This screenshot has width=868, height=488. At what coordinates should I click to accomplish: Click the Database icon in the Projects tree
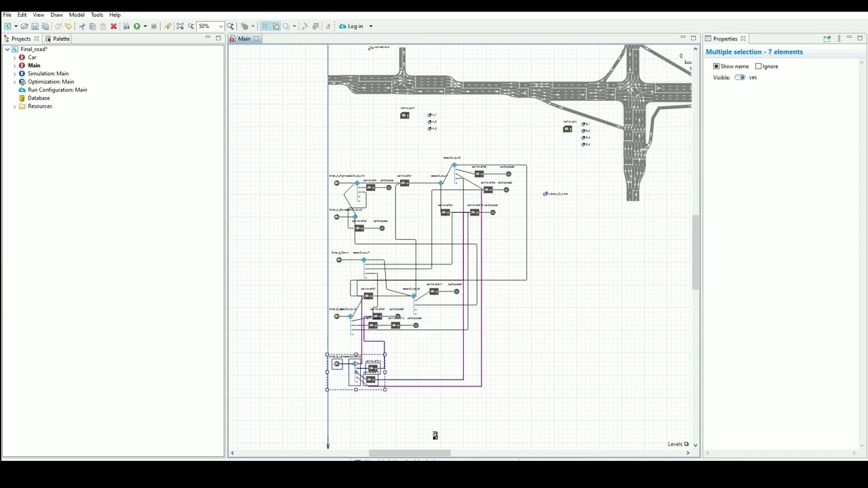click(22, 98)
